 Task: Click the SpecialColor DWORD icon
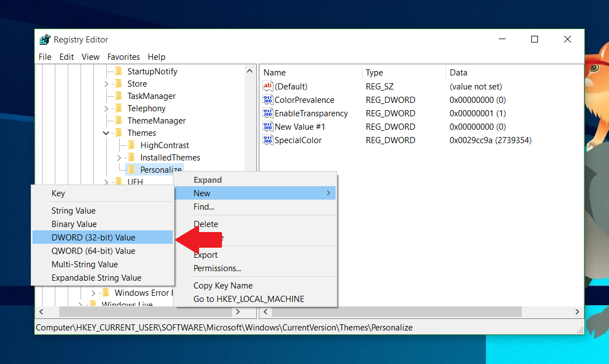click(268, 140)
